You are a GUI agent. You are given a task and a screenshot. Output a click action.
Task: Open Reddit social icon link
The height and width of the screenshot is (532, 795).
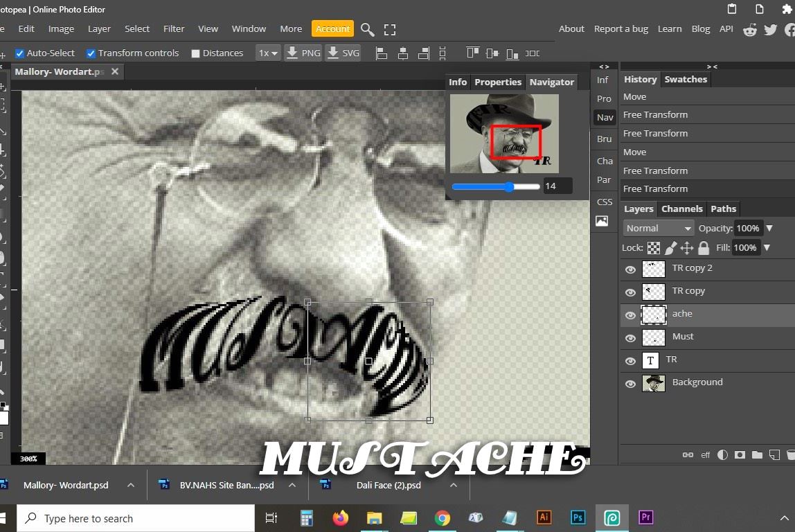(x=749, y=29)
